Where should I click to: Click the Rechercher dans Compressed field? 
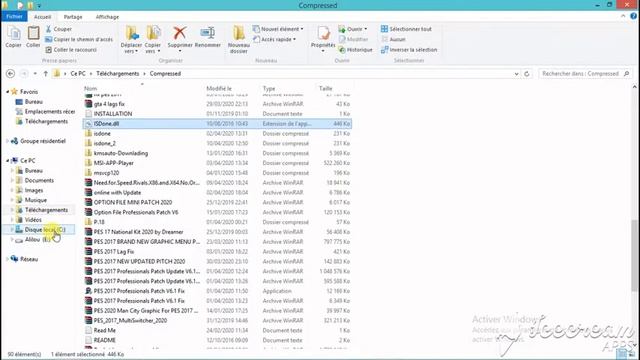585,73
